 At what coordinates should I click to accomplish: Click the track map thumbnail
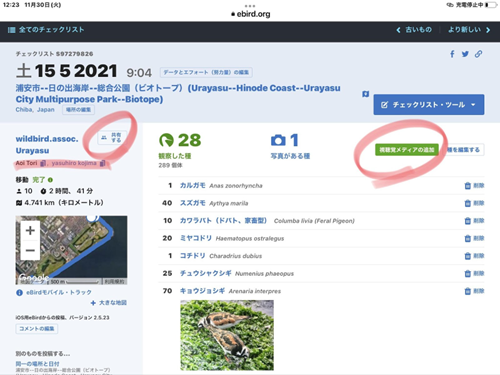[x=71, y=250]
